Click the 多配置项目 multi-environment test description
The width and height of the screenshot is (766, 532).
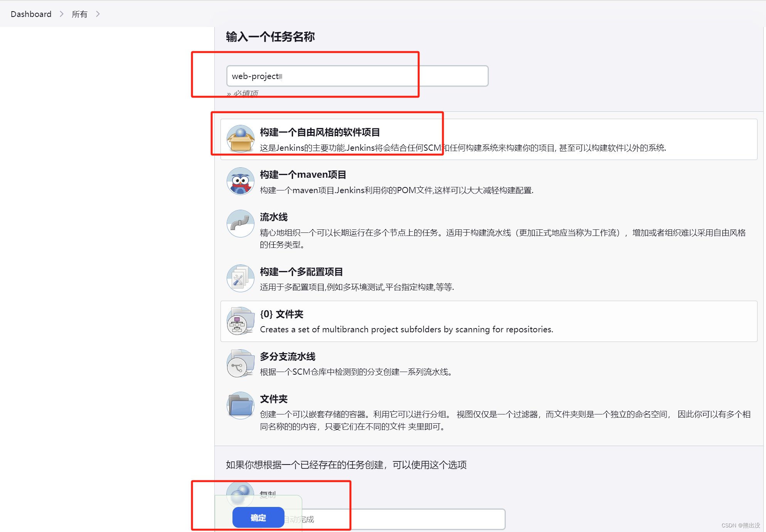(x=357, y=287)
